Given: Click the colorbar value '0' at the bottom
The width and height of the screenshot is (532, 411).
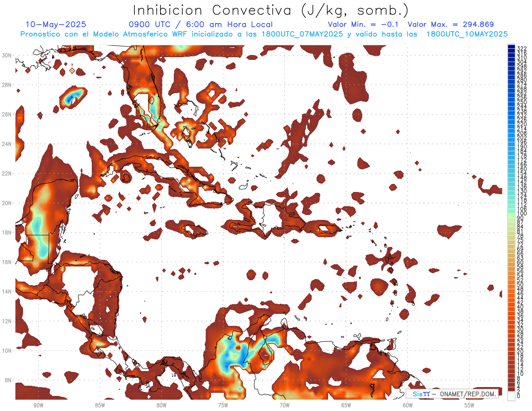Looking at the screenshot, I should 519,396.
